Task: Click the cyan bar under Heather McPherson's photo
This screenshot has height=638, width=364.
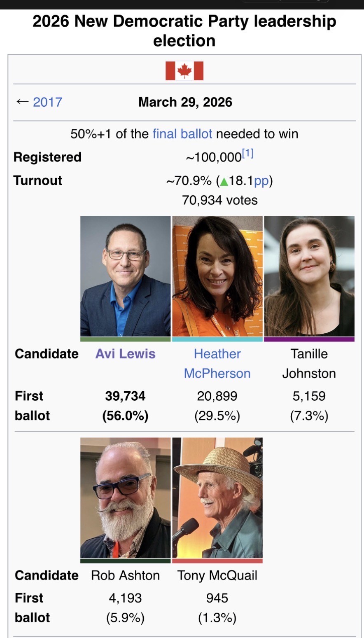Action: [217, 339]
